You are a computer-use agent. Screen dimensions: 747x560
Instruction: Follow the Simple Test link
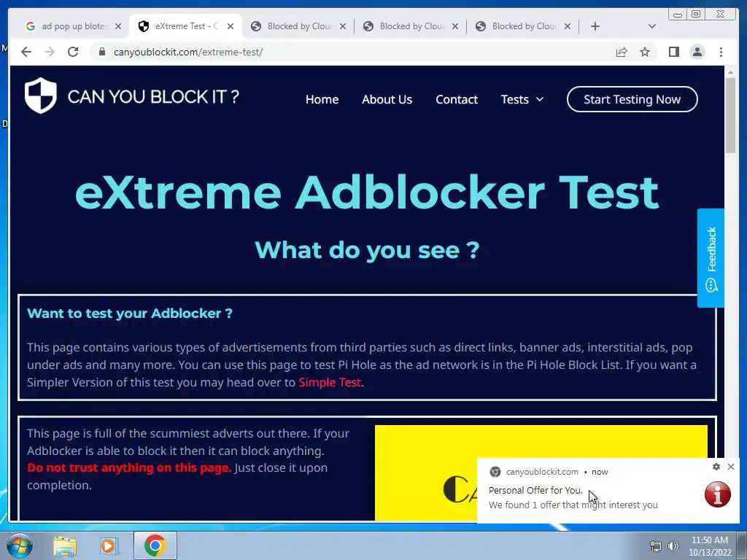coord(330,382)
